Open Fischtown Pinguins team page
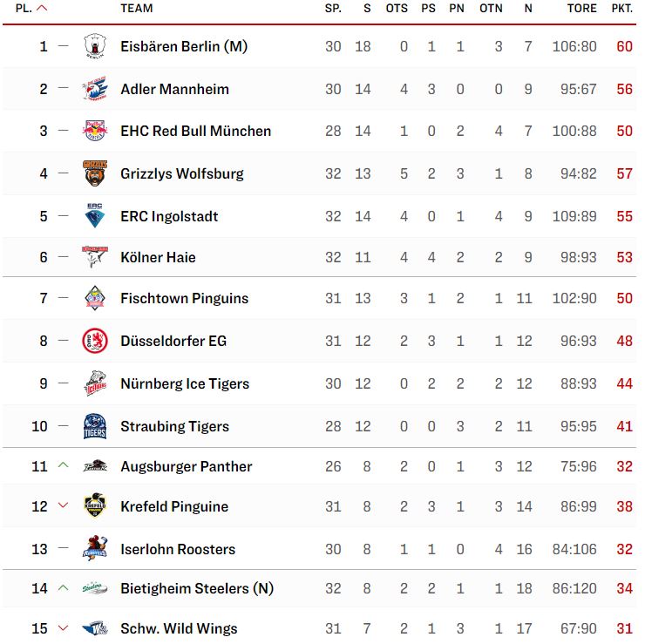The width and height of the screenshot is (652, 644). point(184,298)
